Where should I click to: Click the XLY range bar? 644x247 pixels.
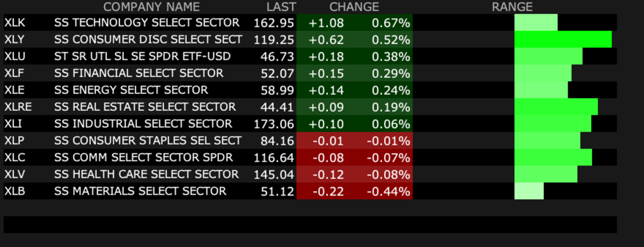point(563,40)
